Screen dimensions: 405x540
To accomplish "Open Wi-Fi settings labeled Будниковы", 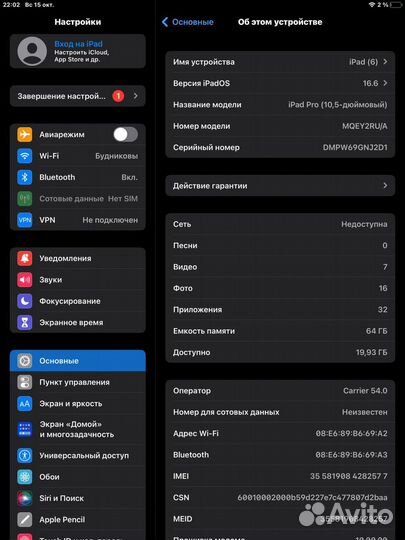I will tap(78, 156).
